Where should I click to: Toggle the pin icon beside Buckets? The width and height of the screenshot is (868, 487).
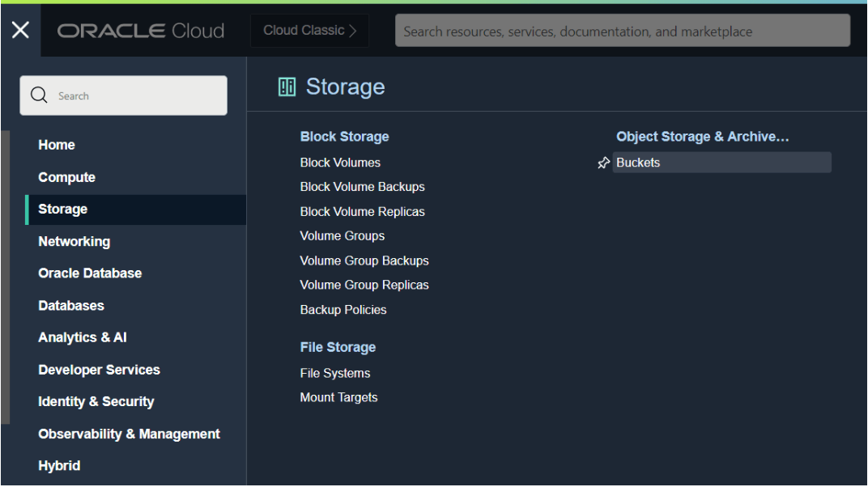tap(603, 163)
